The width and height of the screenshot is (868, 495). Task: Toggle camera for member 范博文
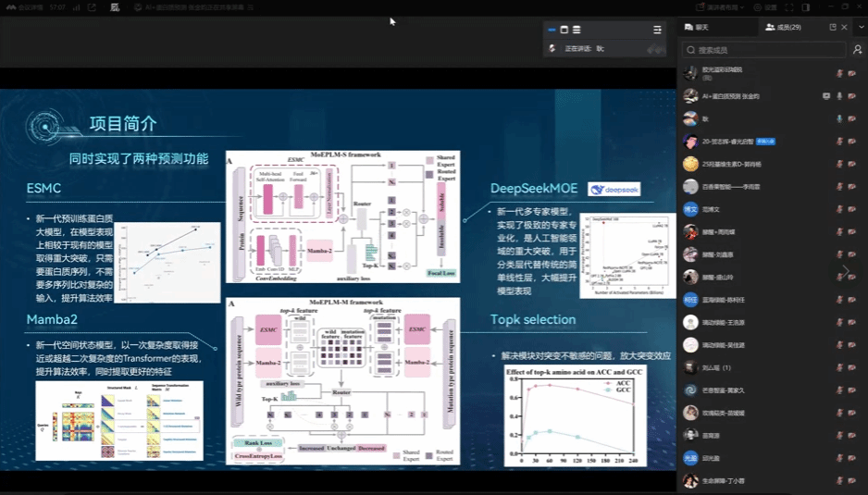point(852,209)
